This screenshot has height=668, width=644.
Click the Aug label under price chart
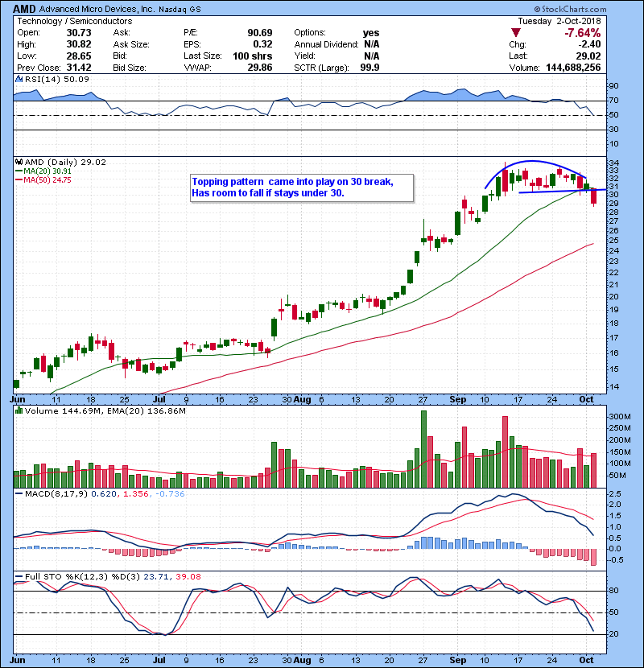tap(302, 399)
